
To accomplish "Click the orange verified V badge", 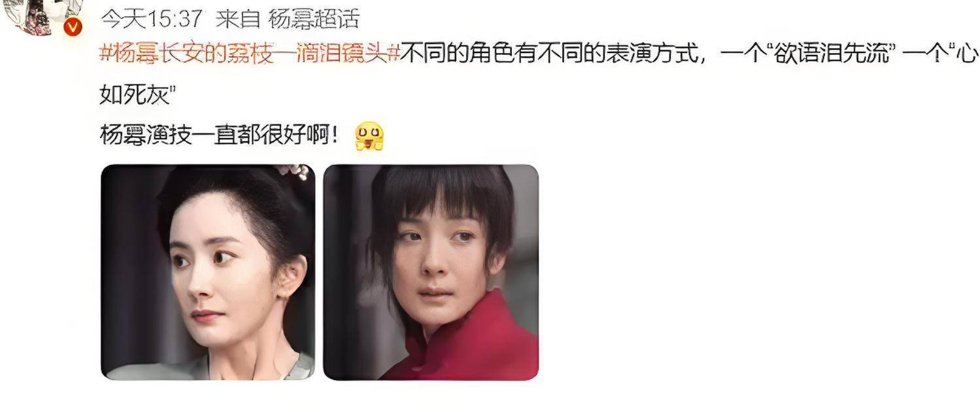I will [x=74, y=27].
